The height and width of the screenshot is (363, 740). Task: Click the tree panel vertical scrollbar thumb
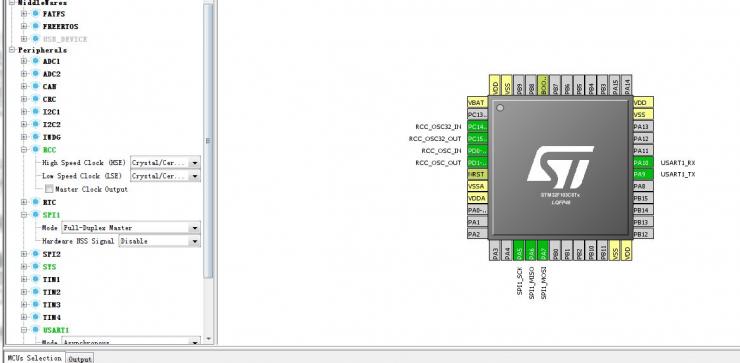tap(209, 141)
